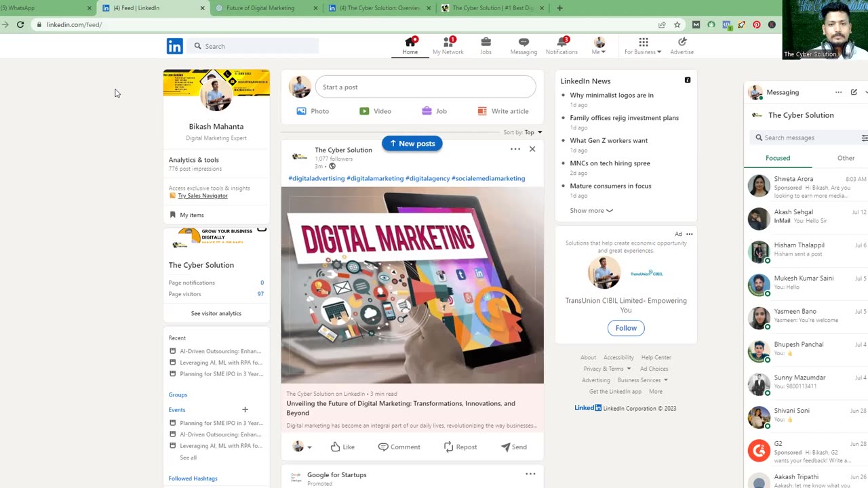Compose a new message in Messaging panel

coord(854,92)
